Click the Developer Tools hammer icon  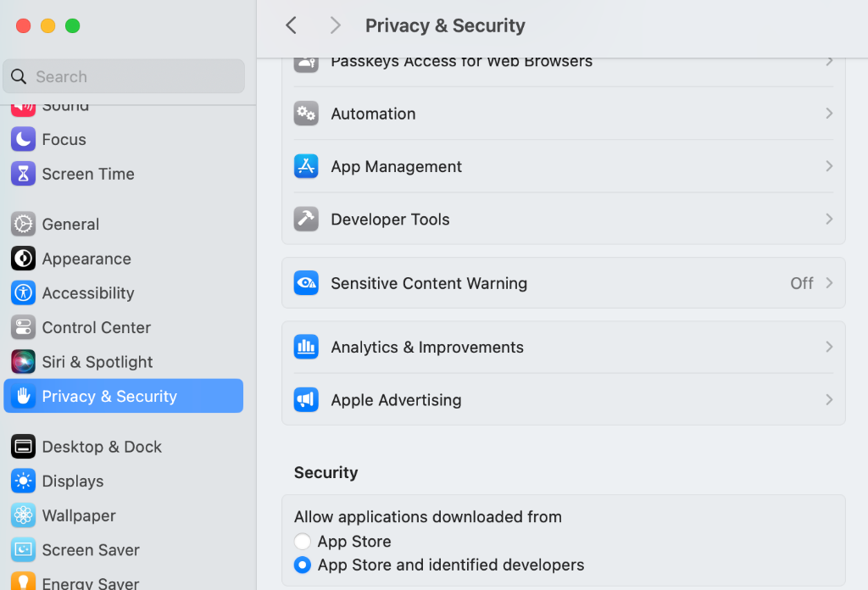click(306, 220)
